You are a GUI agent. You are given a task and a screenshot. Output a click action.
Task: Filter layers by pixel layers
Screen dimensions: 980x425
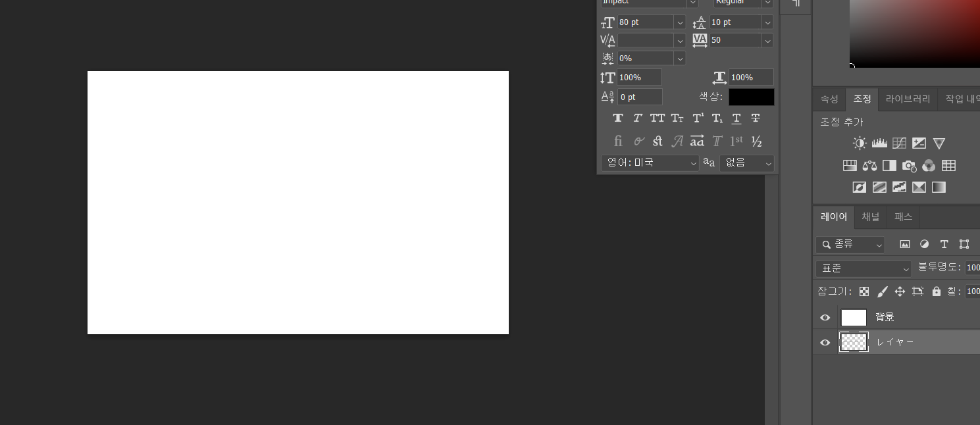coord(905,244)
